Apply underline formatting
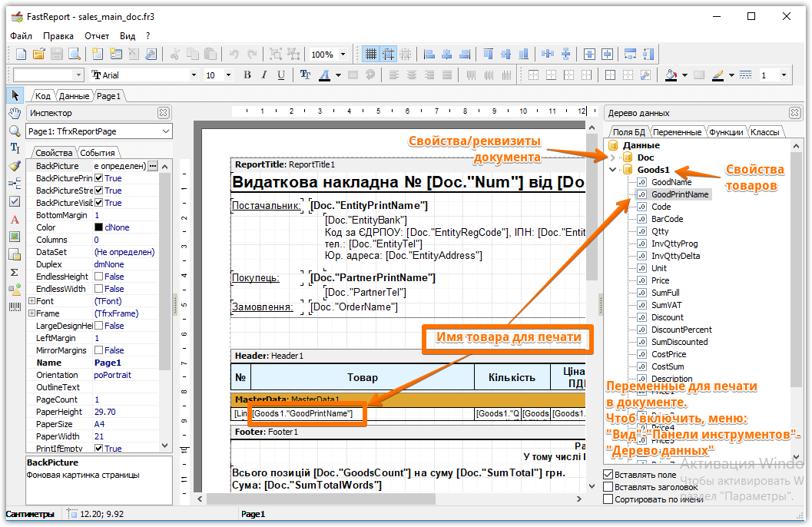 (x=280, y=75)
